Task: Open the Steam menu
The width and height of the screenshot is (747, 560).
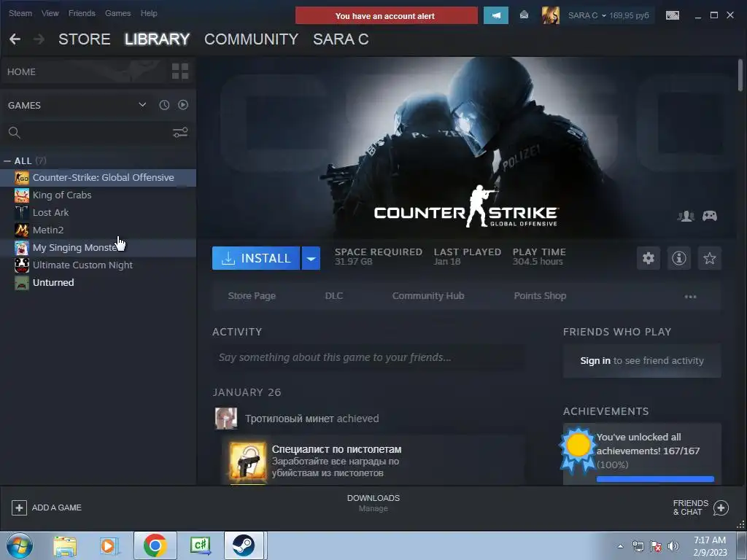Action: coord(20,13)
